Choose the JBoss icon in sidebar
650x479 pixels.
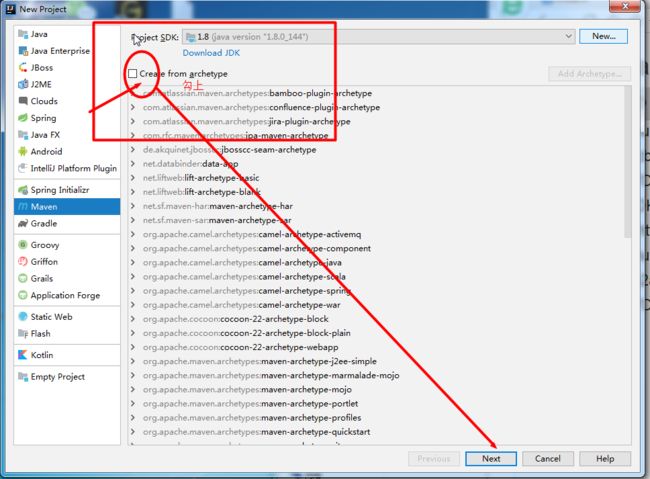point(23,68)
